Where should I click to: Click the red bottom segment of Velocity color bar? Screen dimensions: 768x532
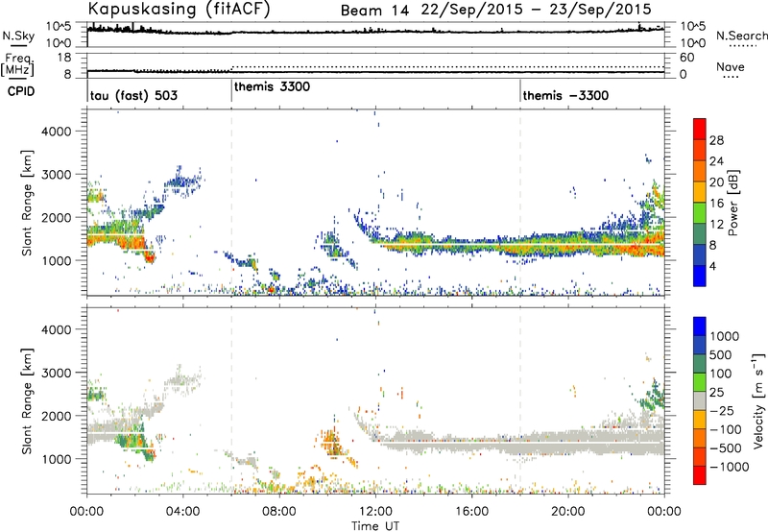click(700, 475)
